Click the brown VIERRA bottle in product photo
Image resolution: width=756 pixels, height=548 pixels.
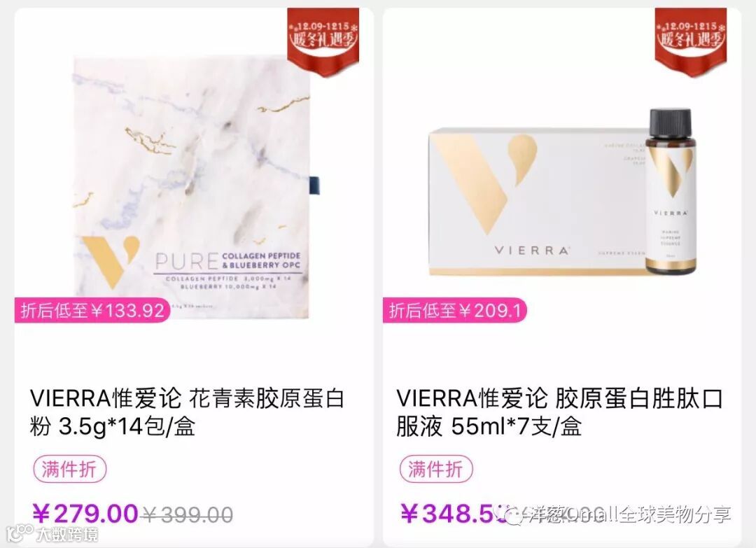(672, 192)
